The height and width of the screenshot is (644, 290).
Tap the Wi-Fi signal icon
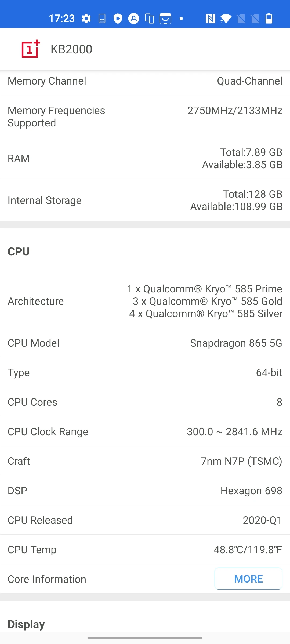(226, 19)
